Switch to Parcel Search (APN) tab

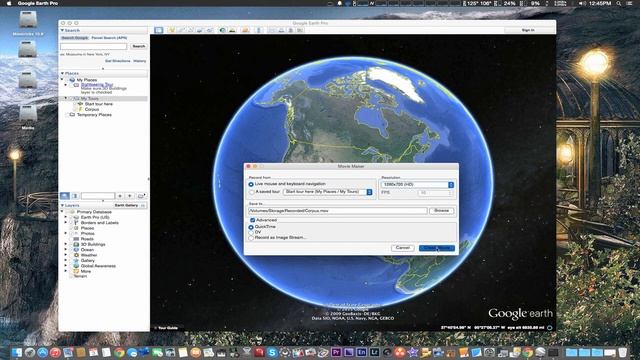109,38
